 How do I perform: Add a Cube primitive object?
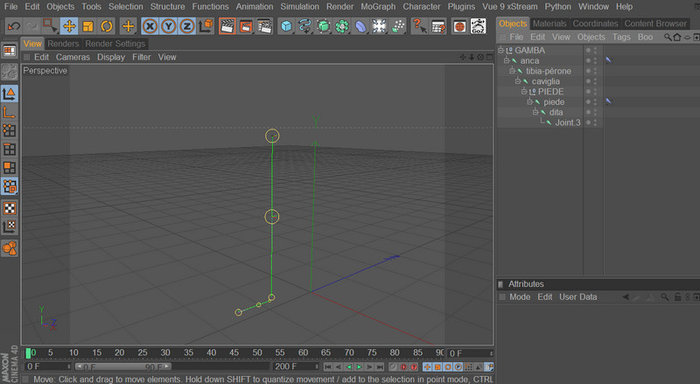(286, 26)
